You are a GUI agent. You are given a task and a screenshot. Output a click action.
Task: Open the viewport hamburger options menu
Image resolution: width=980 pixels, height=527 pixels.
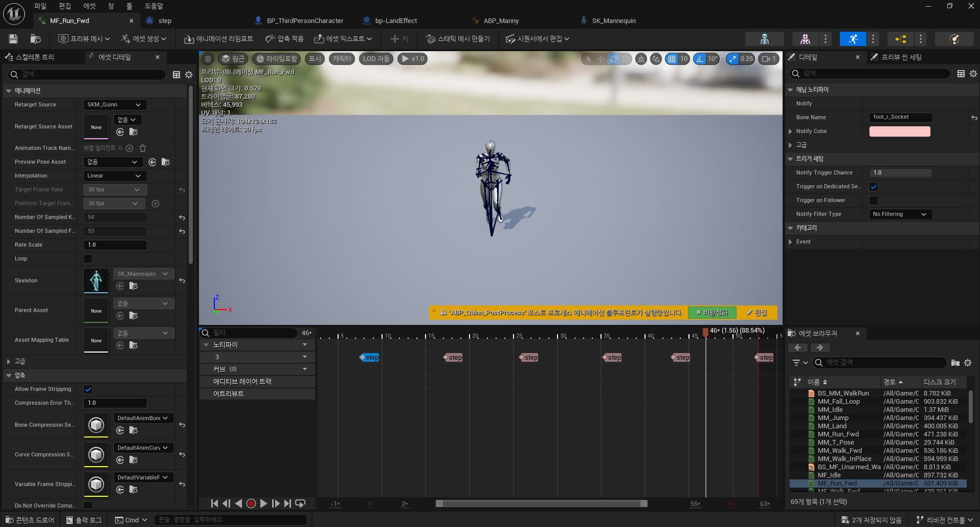208,59
